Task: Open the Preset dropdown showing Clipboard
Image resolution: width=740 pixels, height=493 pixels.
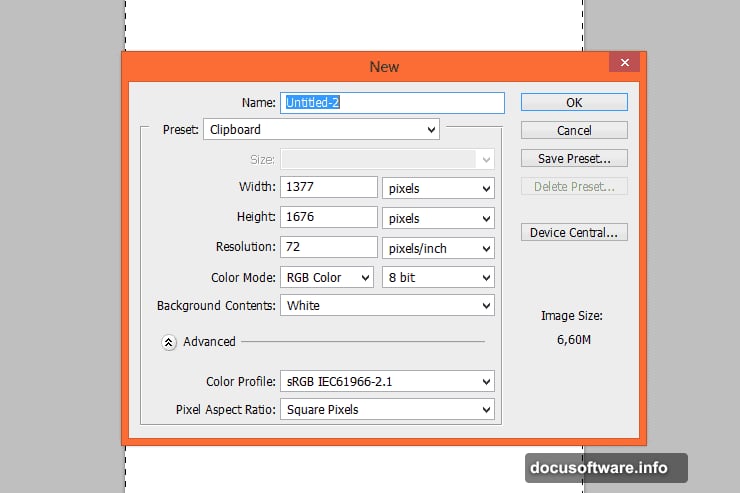Action: pyautogui.click(x=321, y=129)
